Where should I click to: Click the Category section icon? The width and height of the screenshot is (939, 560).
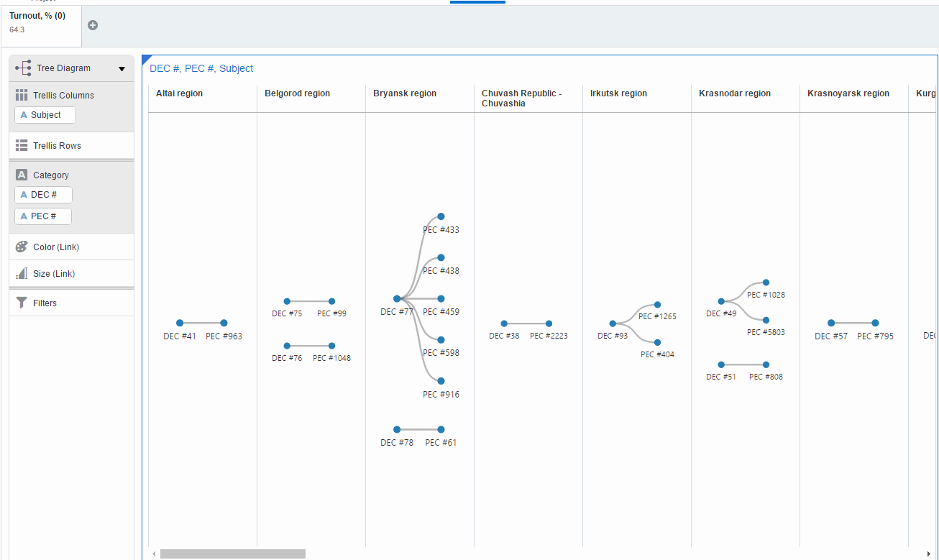point(22,175)
